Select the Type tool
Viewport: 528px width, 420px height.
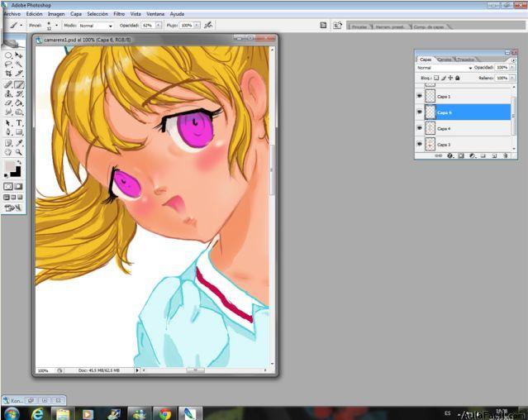(19, 123)
